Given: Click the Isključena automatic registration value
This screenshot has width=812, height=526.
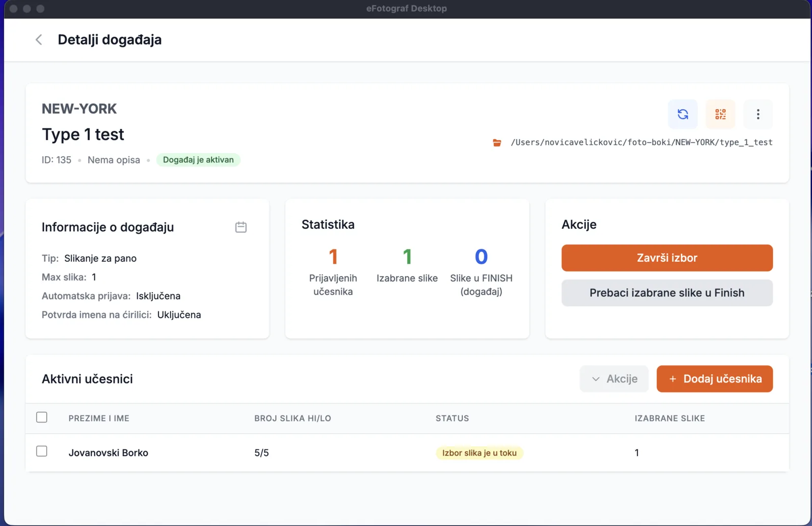Looking at the screenshot, I should pos(158,296).
